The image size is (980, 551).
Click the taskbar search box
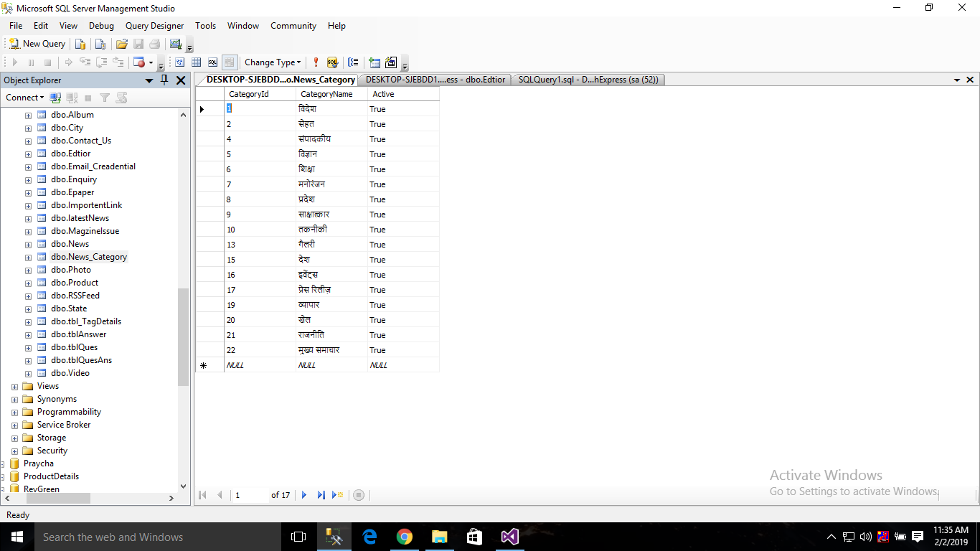157,537
